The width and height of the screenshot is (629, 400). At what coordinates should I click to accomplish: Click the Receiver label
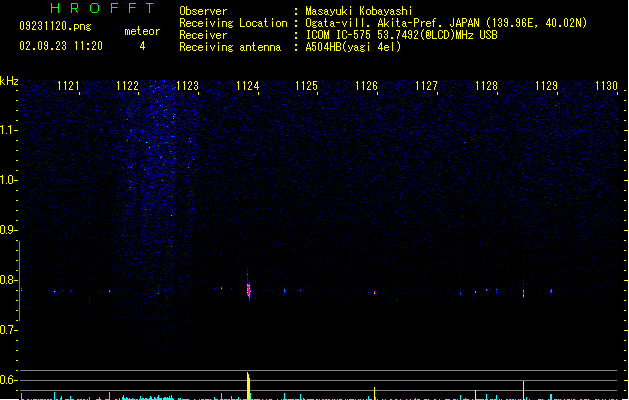[x=203, y=35]
